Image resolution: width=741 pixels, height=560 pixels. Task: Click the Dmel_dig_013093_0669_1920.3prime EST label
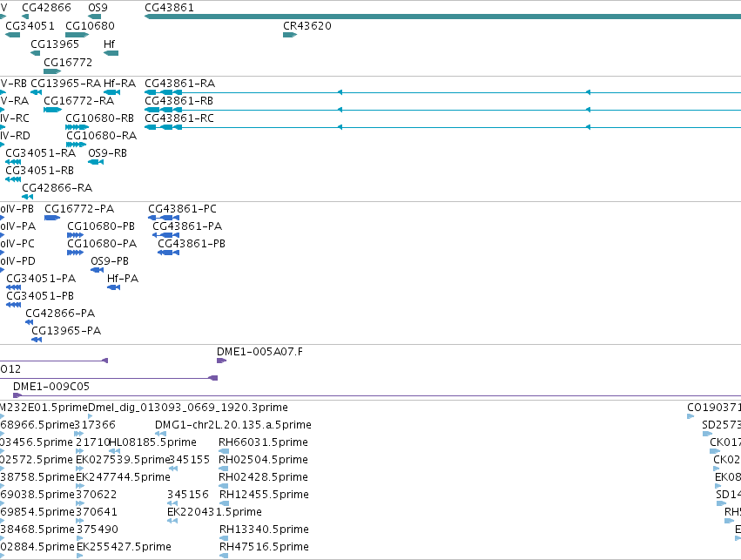tap(188, 408)
